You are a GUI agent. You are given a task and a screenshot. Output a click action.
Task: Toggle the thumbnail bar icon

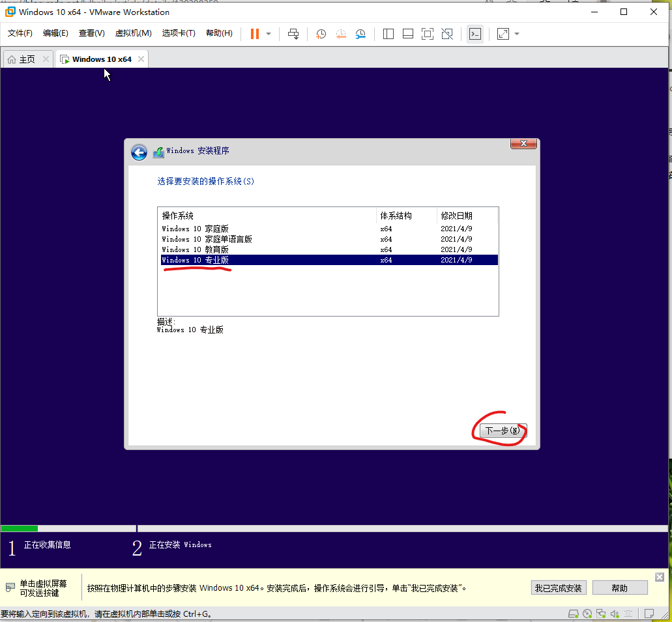point(408,34)
